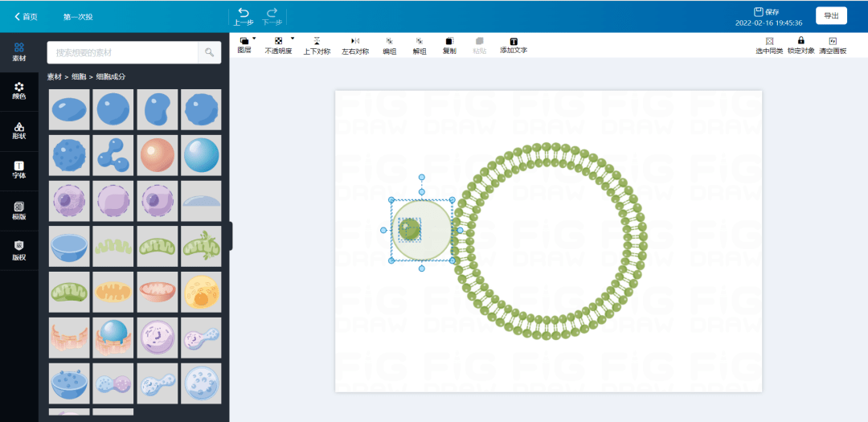Return to 首页 home page
868x422 pixels.
point(26,16)
